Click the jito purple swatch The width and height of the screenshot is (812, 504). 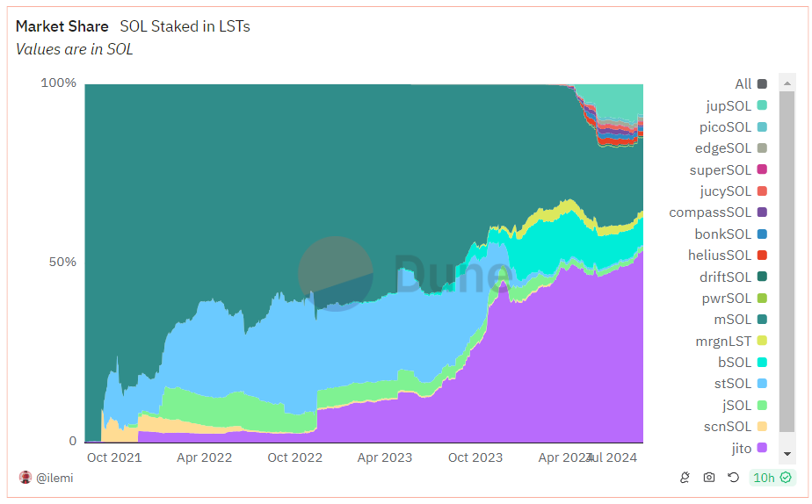point(762,448)
